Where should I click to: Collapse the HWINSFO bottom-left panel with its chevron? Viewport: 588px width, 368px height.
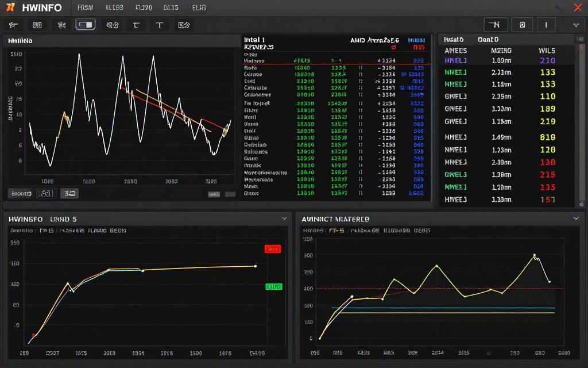(284, 218)
